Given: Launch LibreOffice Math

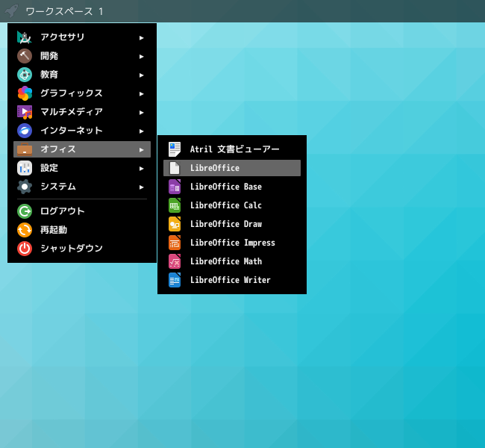Looking at the screenshot, I should coord(232,261).
